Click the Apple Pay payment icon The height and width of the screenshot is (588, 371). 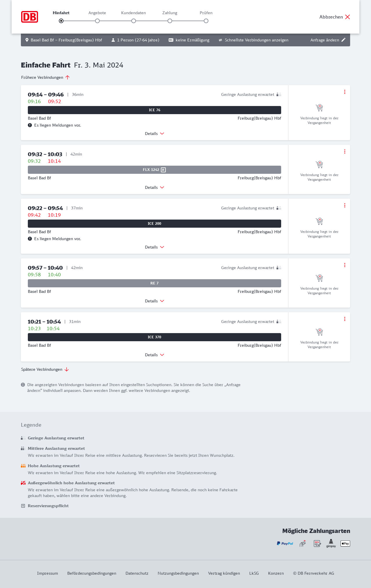pyautogui.click(x=345, y=543)
